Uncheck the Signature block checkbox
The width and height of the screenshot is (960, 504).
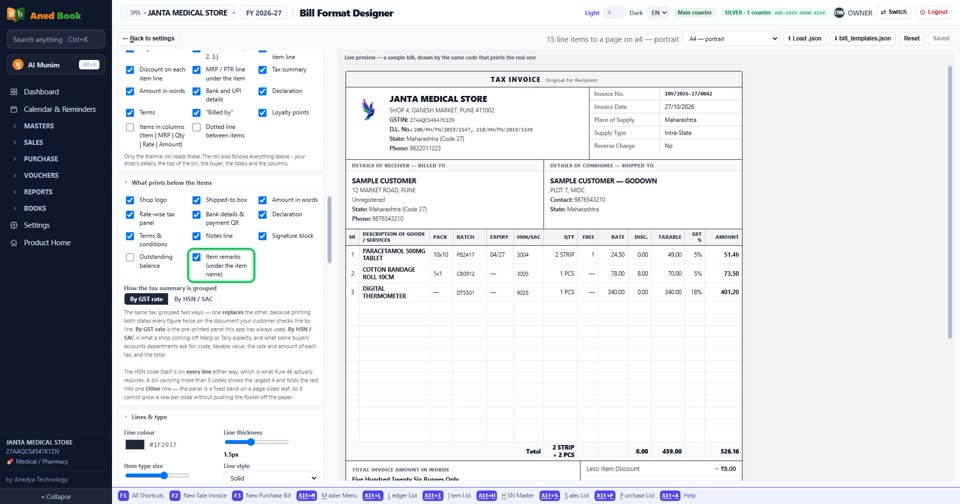[x=262, y=236]
